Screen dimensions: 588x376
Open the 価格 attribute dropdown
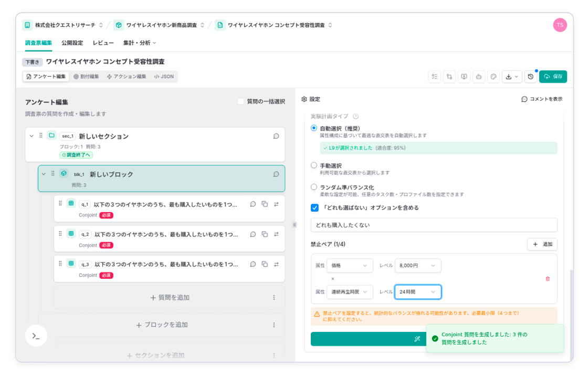[x=350, y=265]
